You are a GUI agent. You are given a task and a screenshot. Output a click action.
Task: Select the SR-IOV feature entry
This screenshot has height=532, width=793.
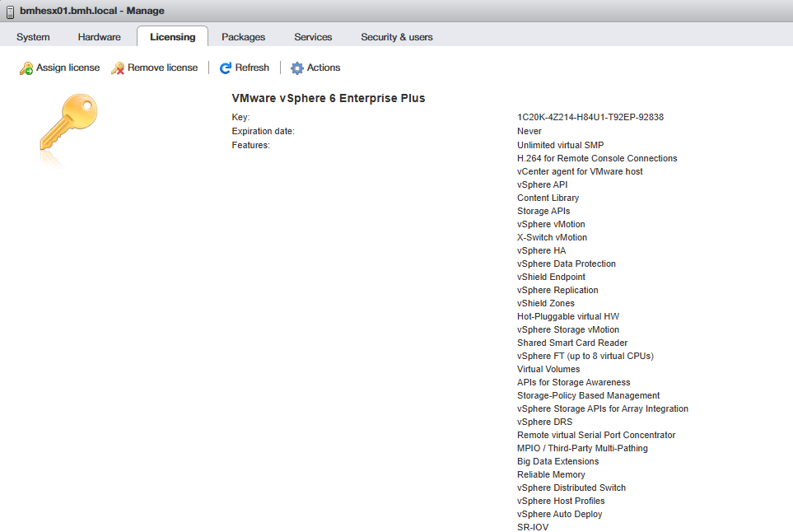533,526
